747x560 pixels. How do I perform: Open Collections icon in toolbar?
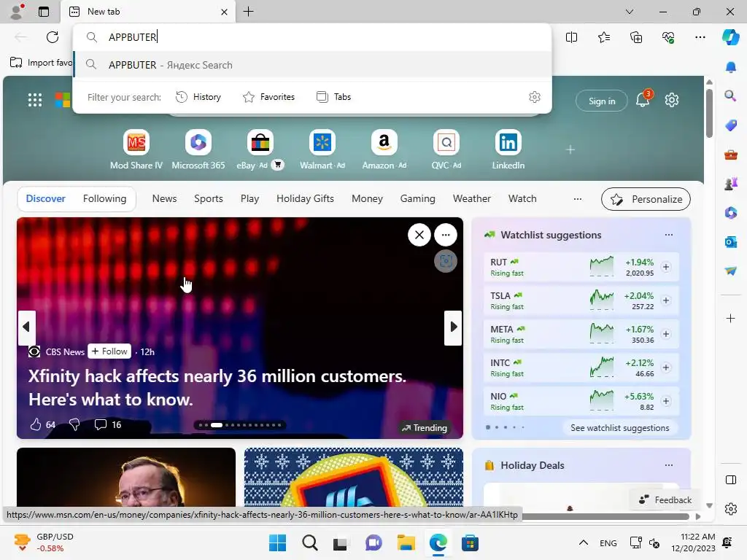[636, 37]
